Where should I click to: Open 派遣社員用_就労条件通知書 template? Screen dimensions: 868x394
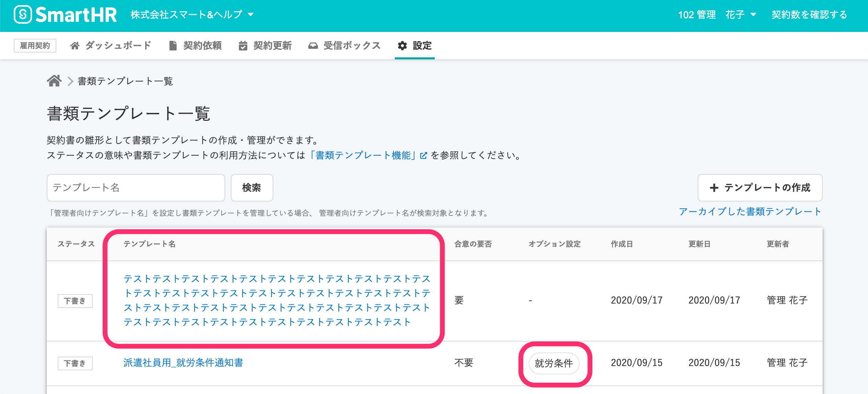pos(183,363)
